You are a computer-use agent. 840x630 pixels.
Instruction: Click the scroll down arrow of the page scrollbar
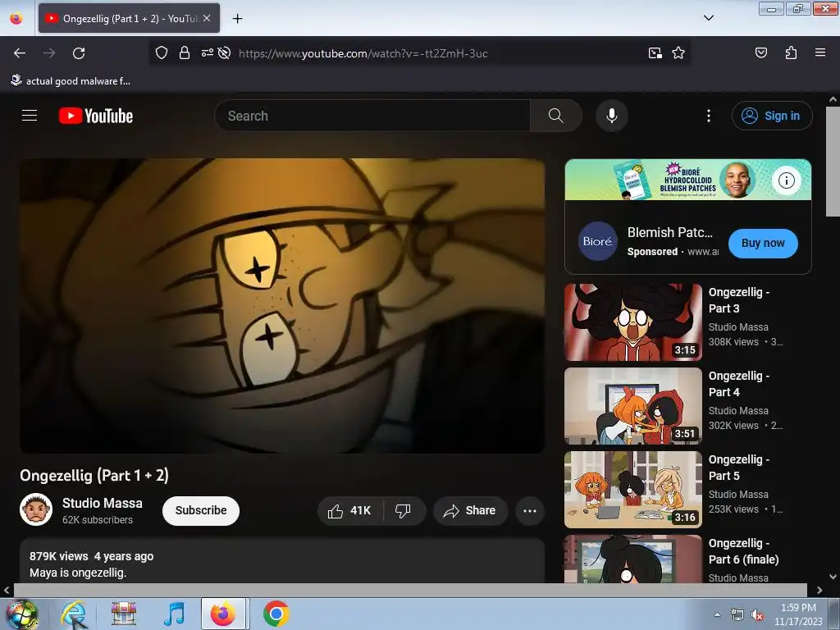click(833, 577)
